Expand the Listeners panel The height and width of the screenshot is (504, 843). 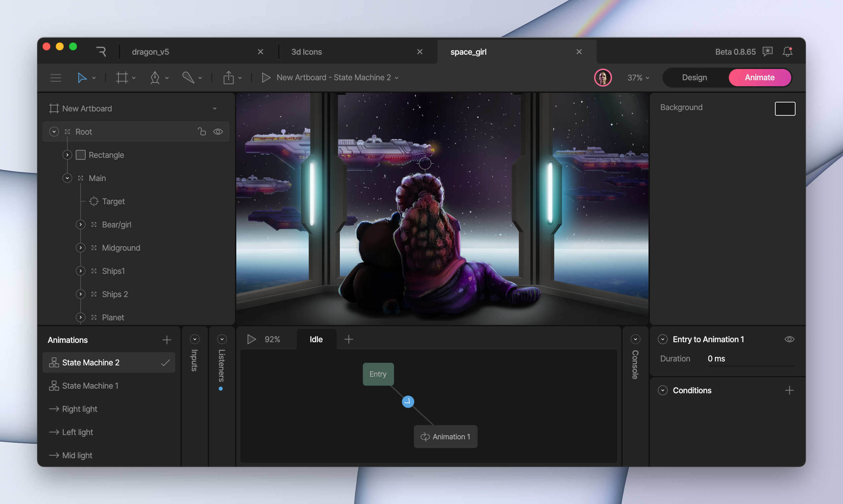pos(222,339)
